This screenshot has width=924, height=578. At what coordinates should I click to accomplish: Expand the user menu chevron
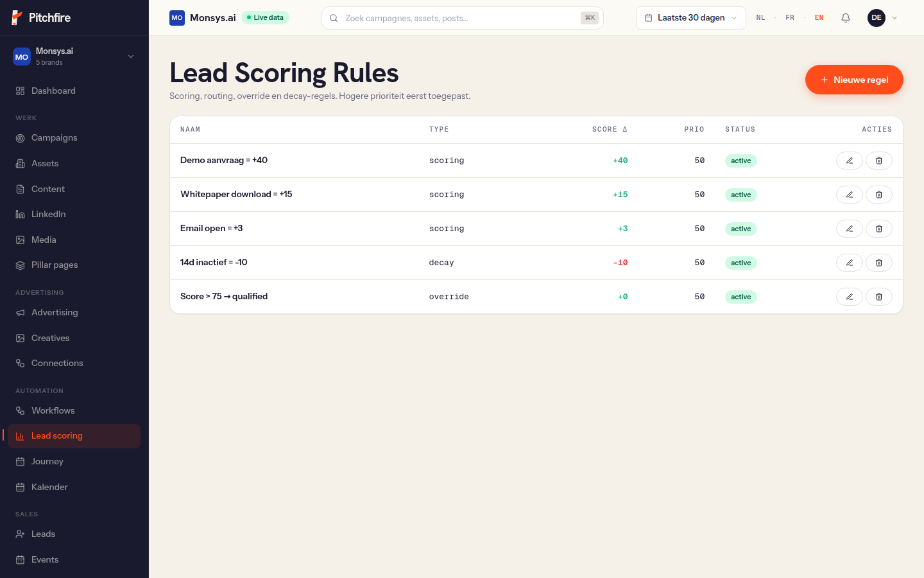click(x=894, y=18)
